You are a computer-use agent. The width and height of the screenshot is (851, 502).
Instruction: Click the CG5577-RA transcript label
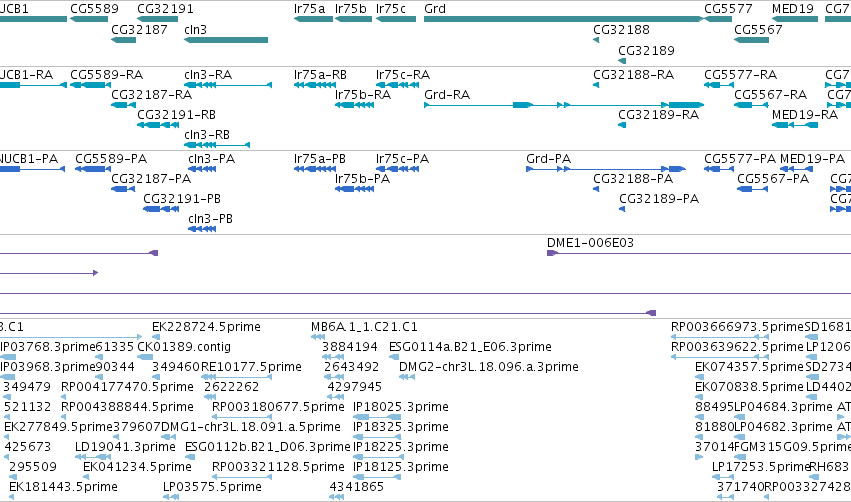click(741, 74)
